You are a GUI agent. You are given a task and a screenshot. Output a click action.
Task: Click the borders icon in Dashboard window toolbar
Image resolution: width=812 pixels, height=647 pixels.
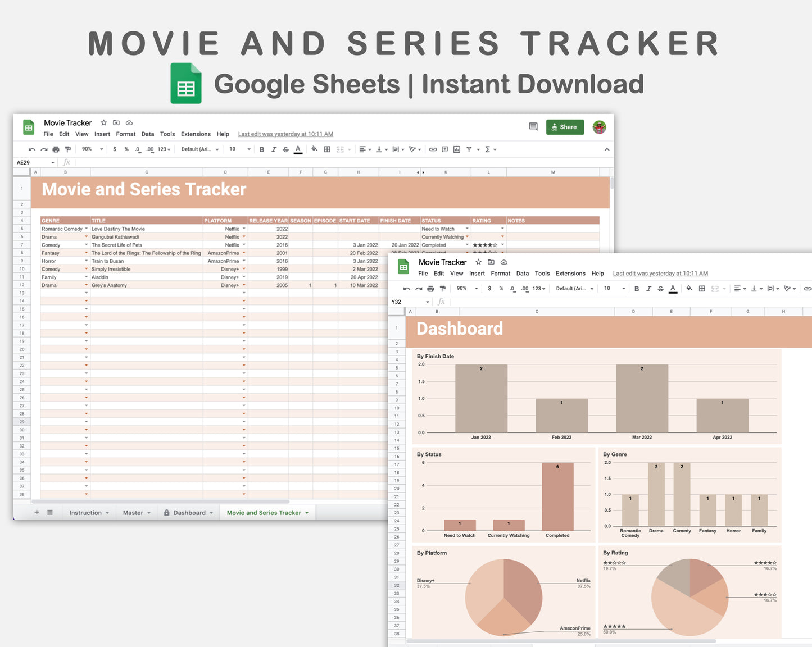pyautogui.click(x=702, y=289)
